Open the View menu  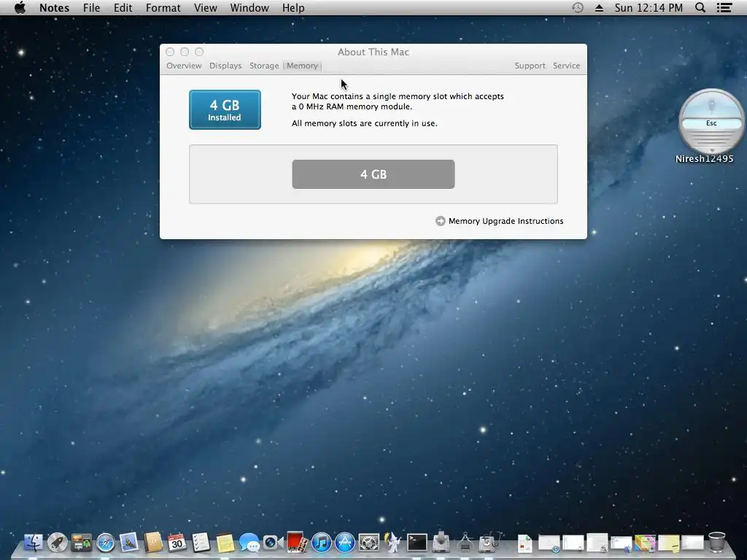click(x=205, y=7)
